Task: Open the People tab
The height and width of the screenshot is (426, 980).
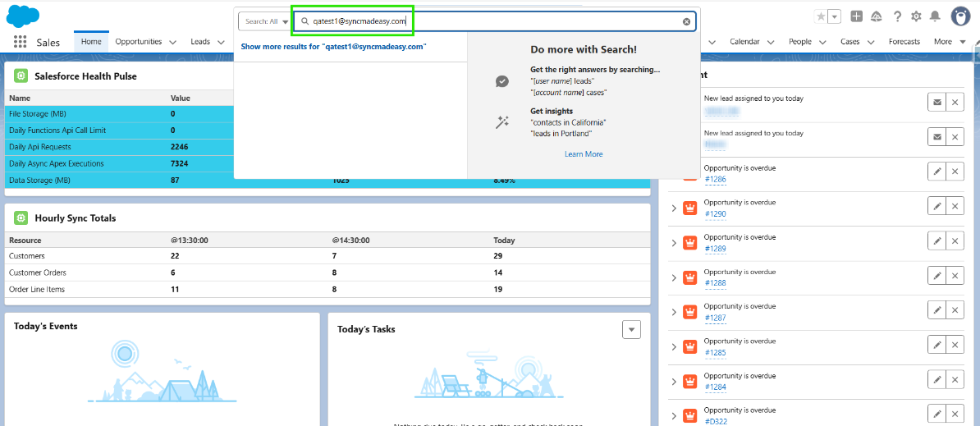Action: [800, 42]
